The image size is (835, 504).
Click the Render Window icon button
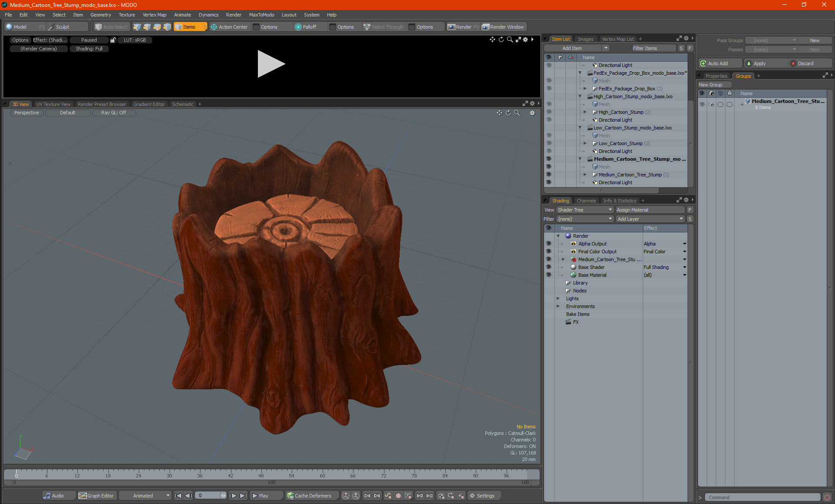point(486,27)
